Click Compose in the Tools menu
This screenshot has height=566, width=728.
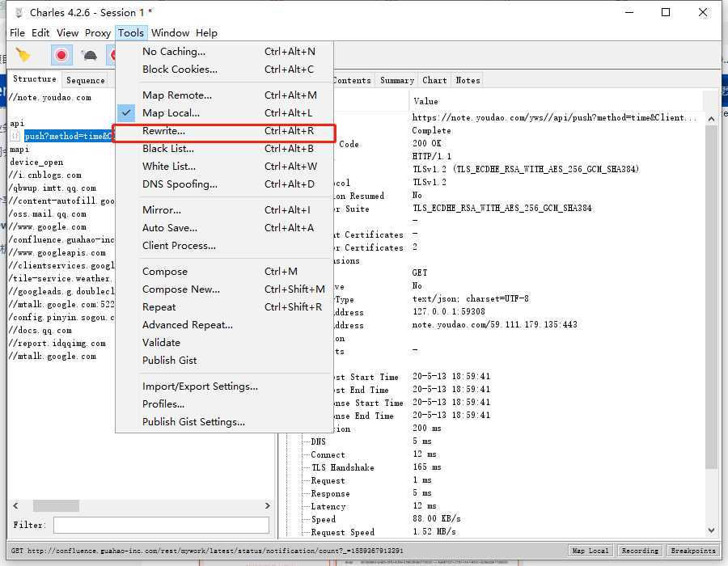pos(224,272)
